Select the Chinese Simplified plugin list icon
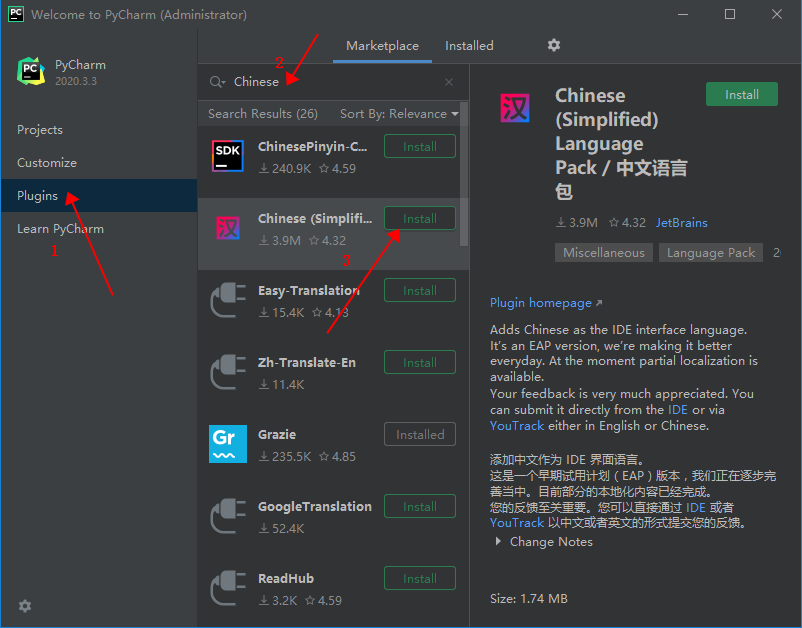This screenshot has width=802, height=628. pos(228,228)
